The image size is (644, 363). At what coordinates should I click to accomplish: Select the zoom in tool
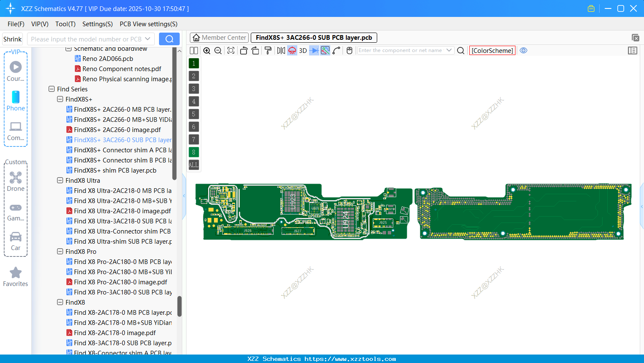(207, 50)
